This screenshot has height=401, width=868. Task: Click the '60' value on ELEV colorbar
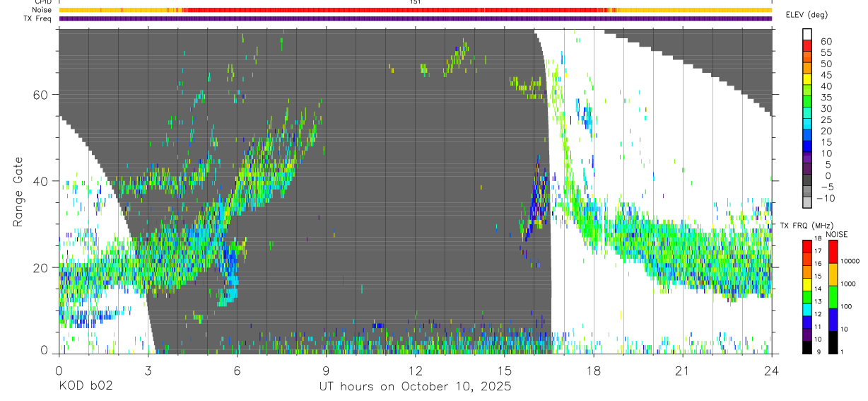[x=826, y=41]
